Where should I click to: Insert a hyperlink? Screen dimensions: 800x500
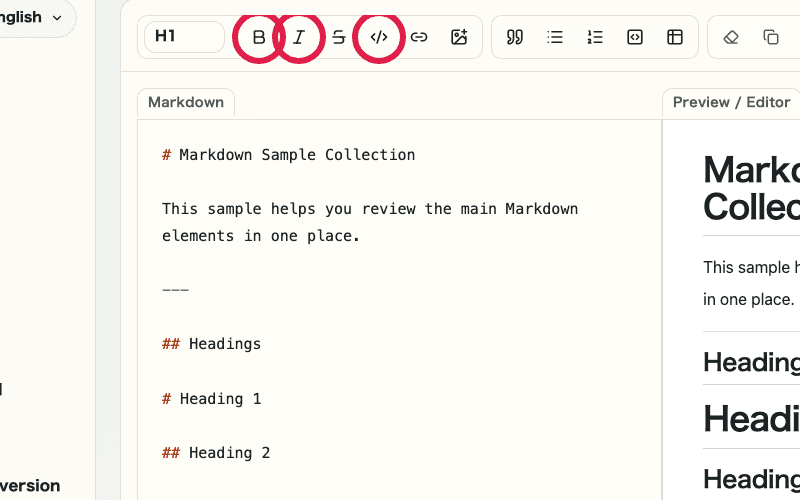[x=419, y=37]
